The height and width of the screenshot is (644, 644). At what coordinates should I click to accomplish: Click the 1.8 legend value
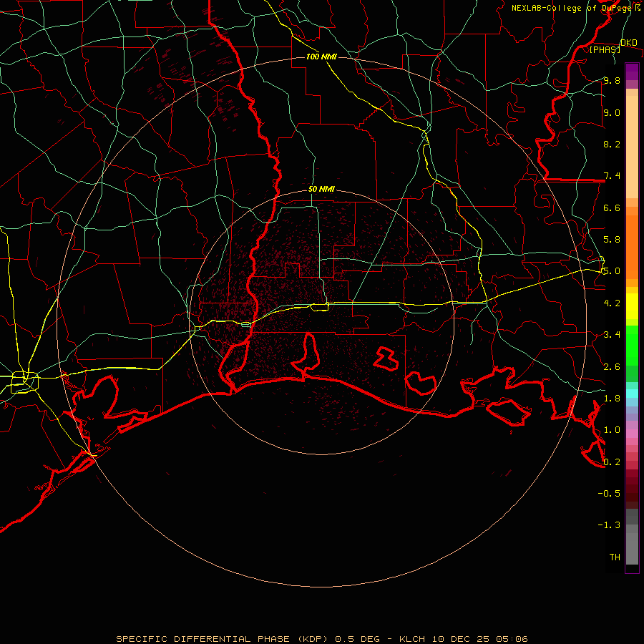[612, 398]
